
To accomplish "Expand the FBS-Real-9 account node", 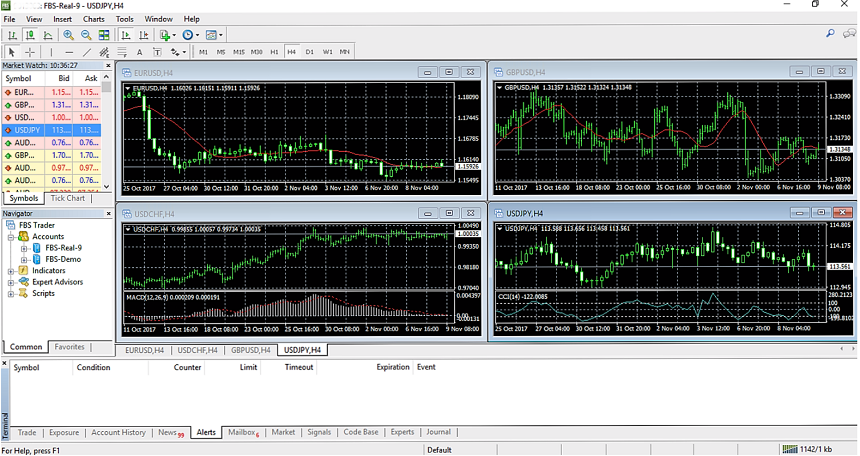I will [24, 249].
